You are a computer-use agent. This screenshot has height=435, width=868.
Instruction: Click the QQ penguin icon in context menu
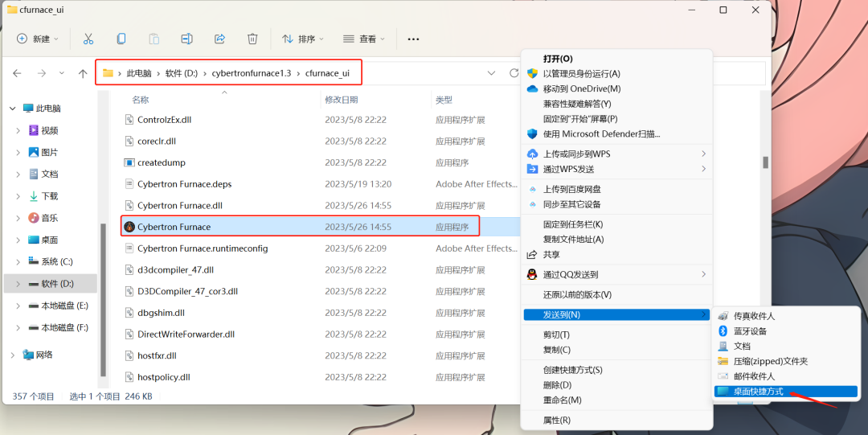(x=532, y=274)
